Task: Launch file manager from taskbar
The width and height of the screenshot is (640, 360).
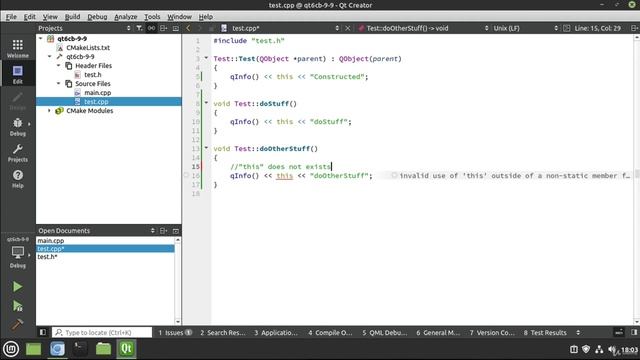Action: [x=33, y=349]
